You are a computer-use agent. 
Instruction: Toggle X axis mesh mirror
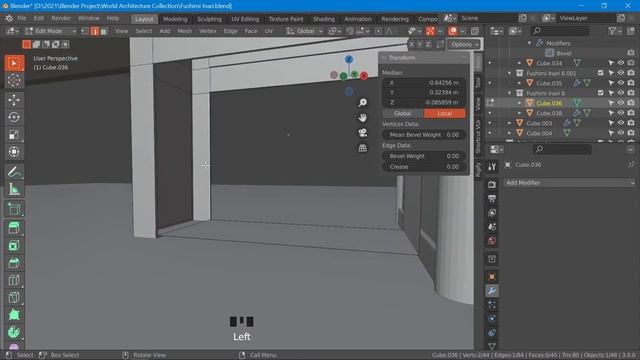click(411, 44)
